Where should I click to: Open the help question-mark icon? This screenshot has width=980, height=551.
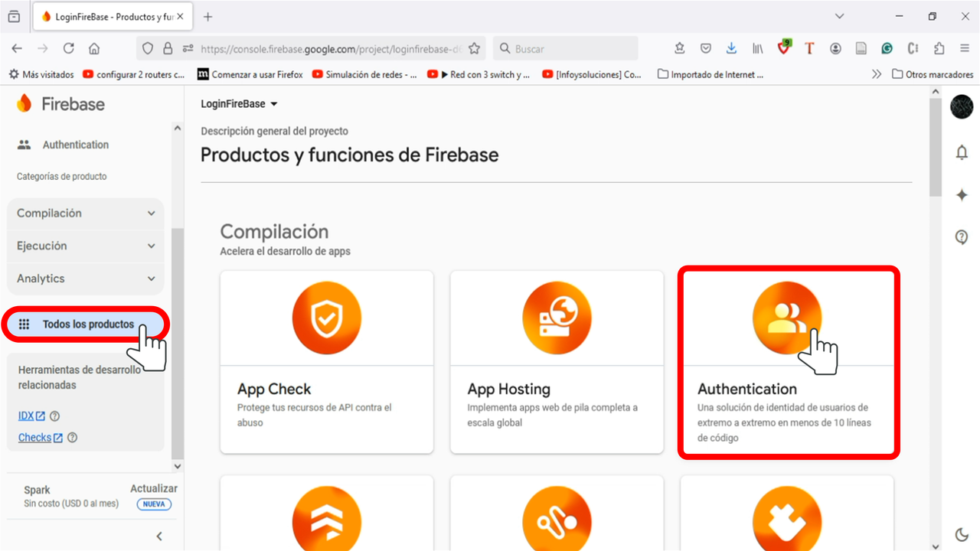[962, 237]
